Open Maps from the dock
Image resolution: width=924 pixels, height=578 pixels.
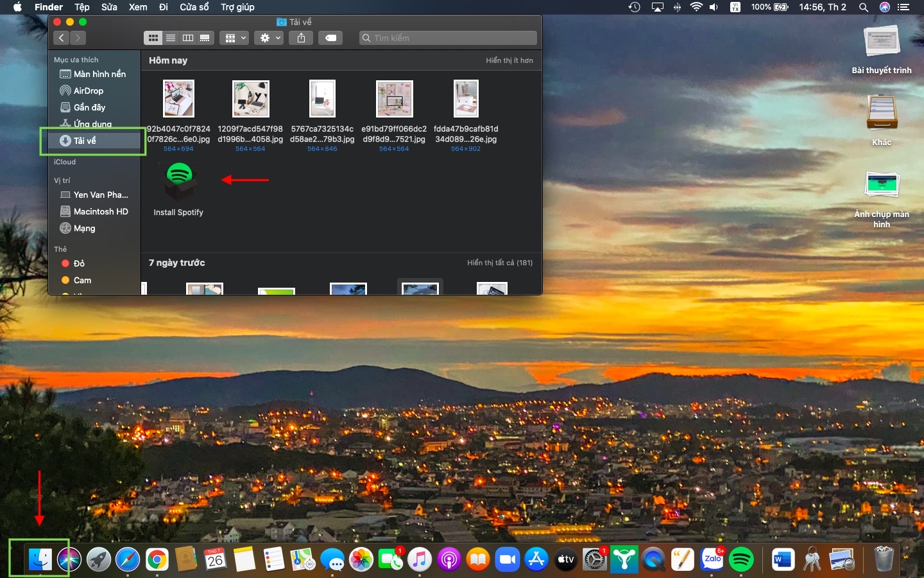pyautogui.click(x=303, y=559)
